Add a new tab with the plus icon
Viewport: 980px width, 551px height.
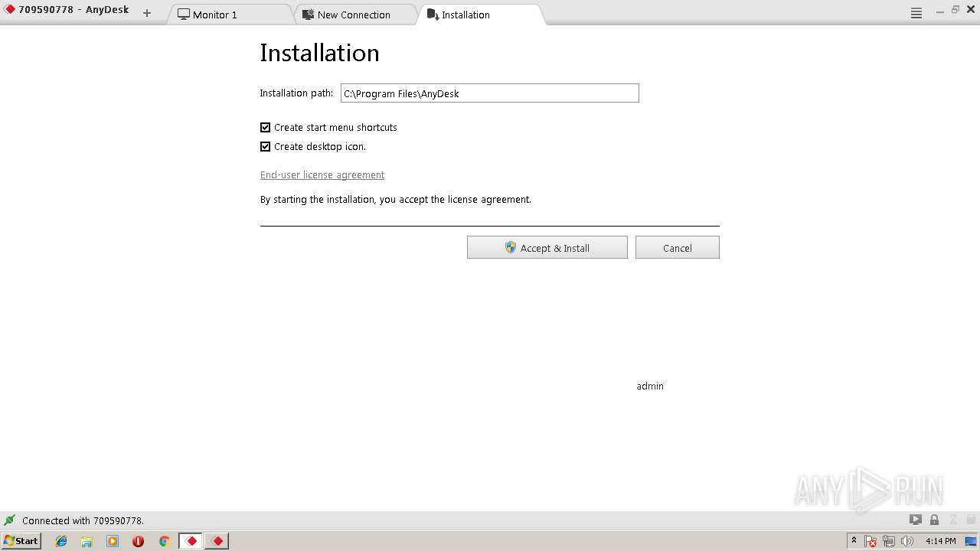tap(147, 13)
